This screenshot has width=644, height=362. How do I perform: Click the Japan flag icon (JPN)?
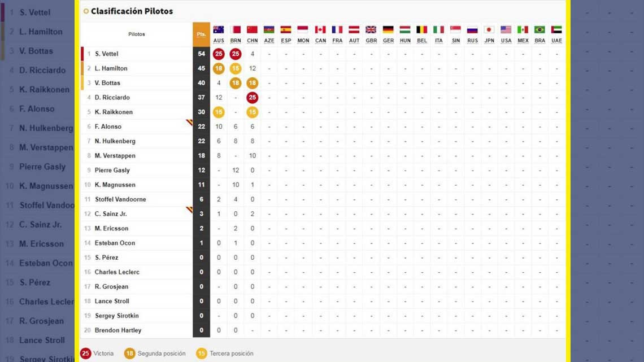pyautogui.click(x=489, y=30)
